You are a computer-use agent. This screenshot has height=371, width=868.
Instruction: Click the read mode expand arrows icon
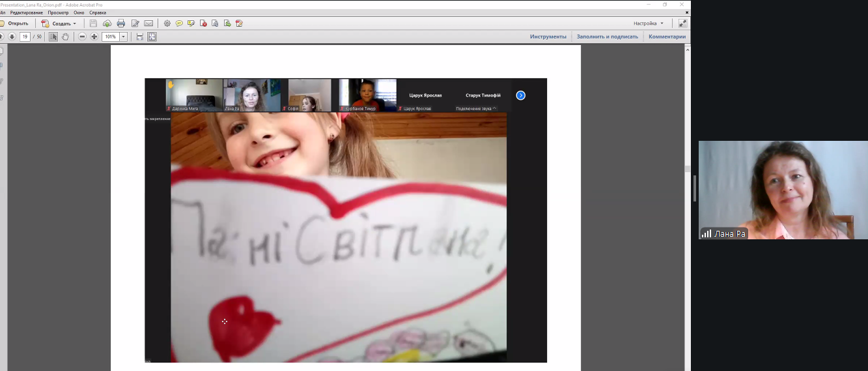pyautogui.click(x=682, y=23)
